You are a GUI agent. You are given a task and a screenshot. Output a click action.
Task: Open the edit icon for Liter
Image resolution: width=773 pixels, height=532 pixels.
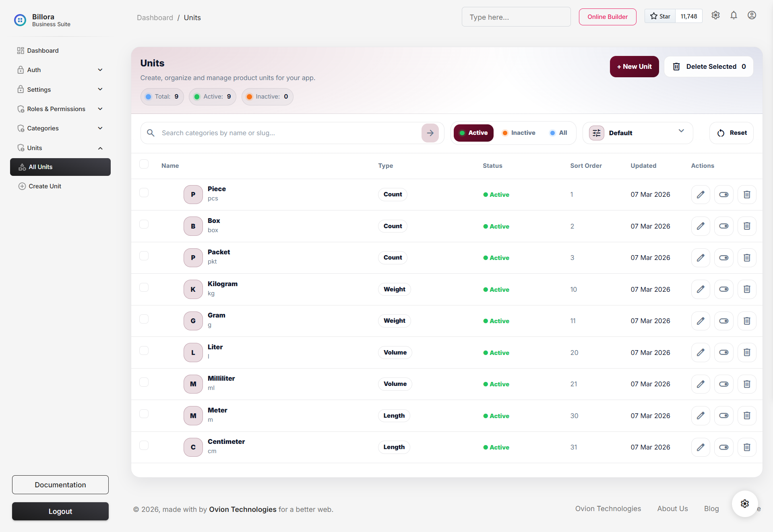point(700,352)
